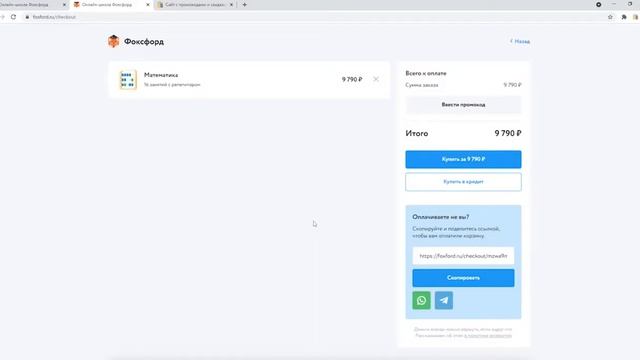Image resolution: width=640 pixels, height=360 pixels.
Task: Close the active Фоксфорд tab
Action: pos(148,5)
